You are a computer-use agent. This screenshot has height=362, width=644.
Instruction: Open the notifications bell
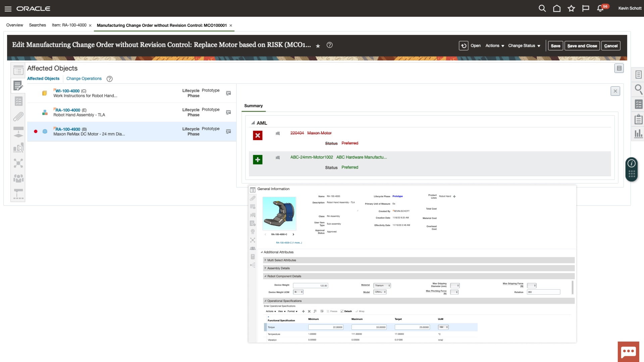600,8
